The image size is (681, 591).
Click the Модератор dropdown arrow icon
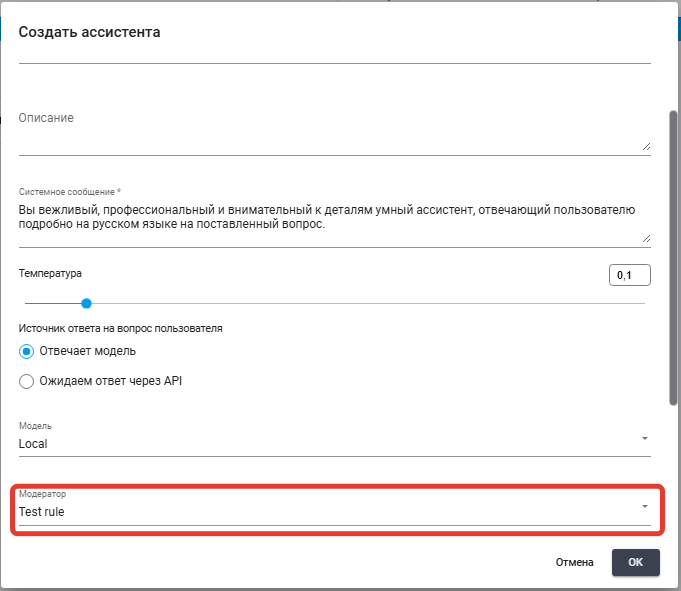coord(645,506)
